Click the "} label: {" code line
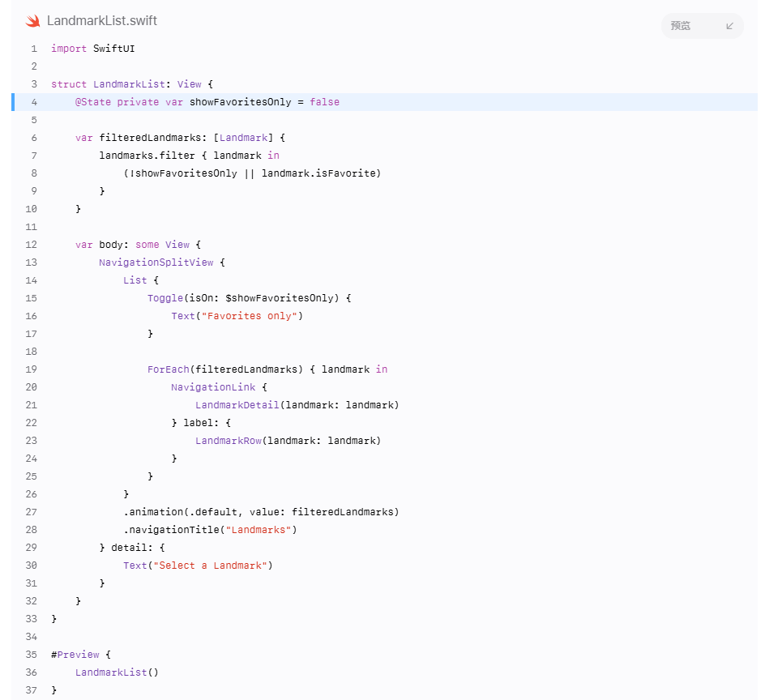 (201, 422)
